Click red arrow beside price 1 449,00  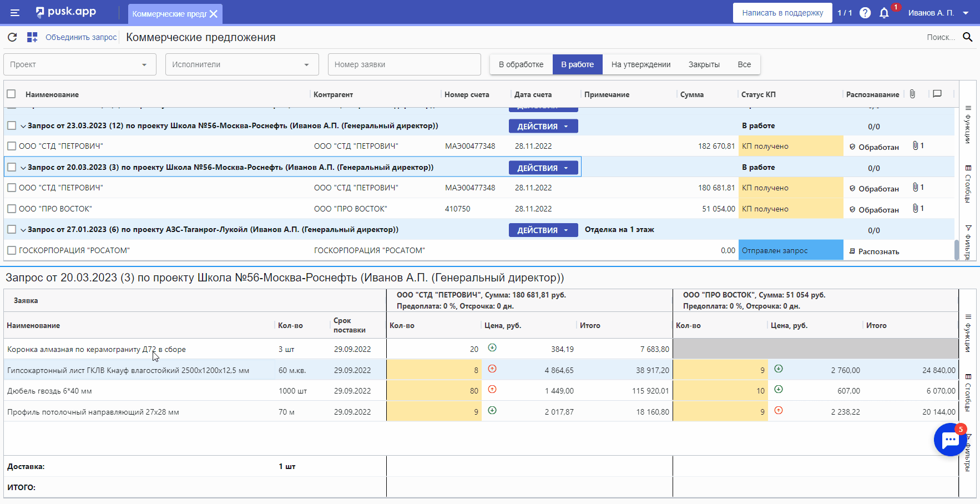(492, 389)
